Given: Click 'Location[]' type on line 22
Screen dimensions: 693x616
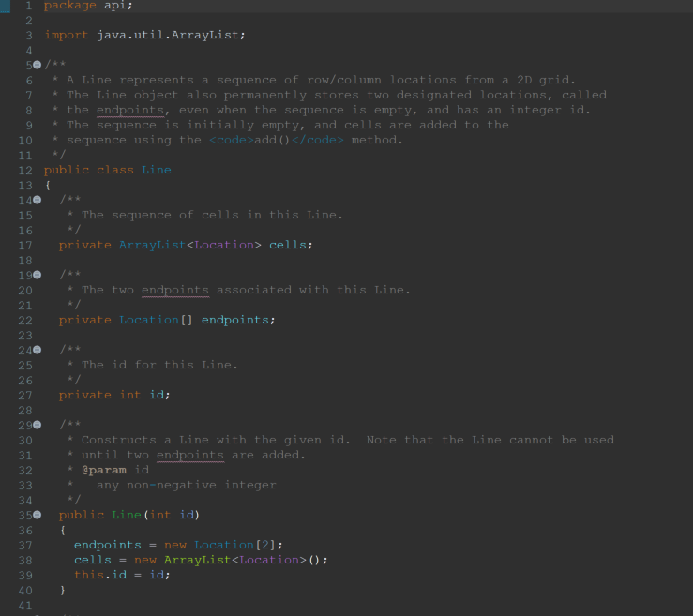Looking at the screenshot, I should pos(156,320).
